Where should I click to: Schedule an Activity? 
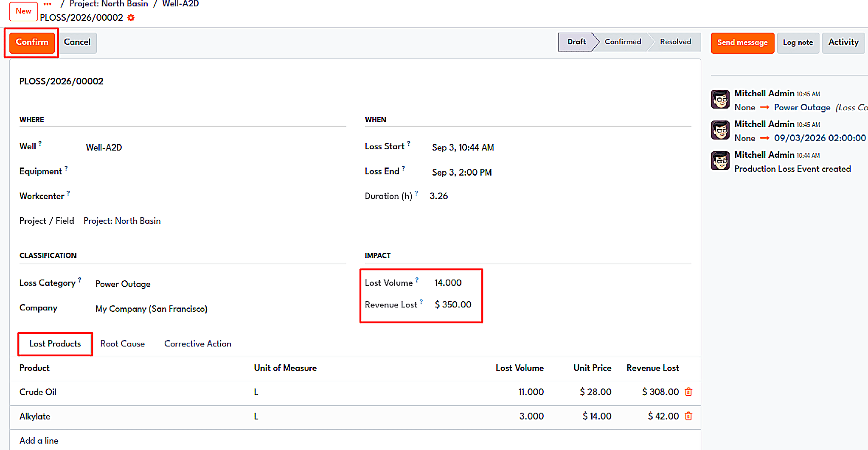click(843, 43)
